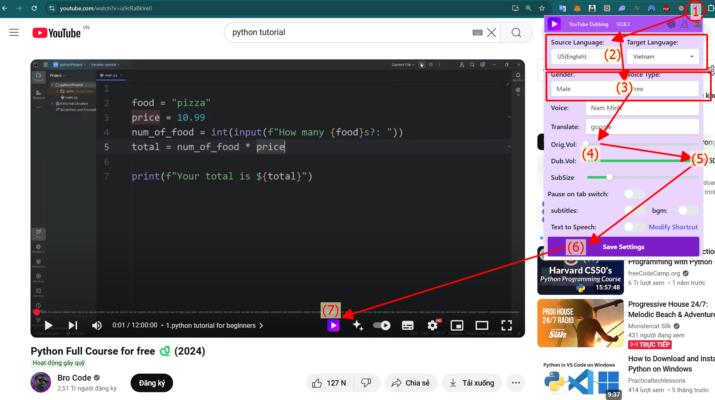
Task: Turn on the subtitles switch in Dubbing panel
Action: [x=634, y=210]
